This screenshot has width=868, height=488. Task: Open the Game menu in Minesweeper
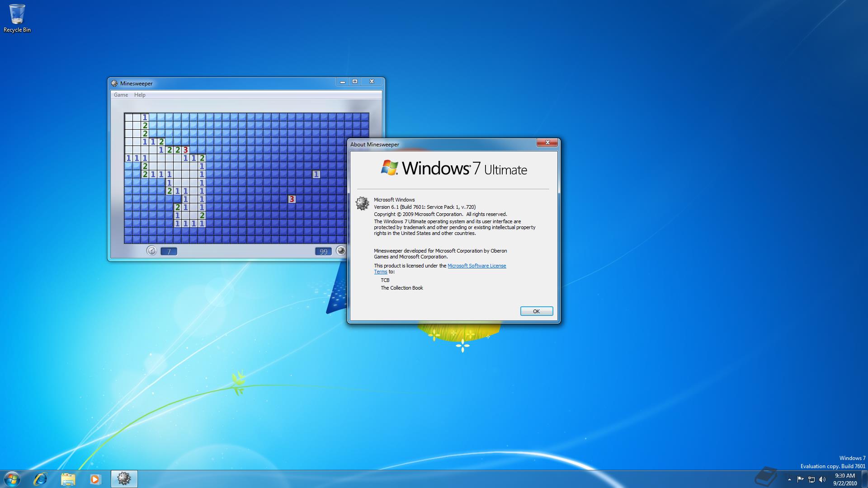(x=121, y=95)
